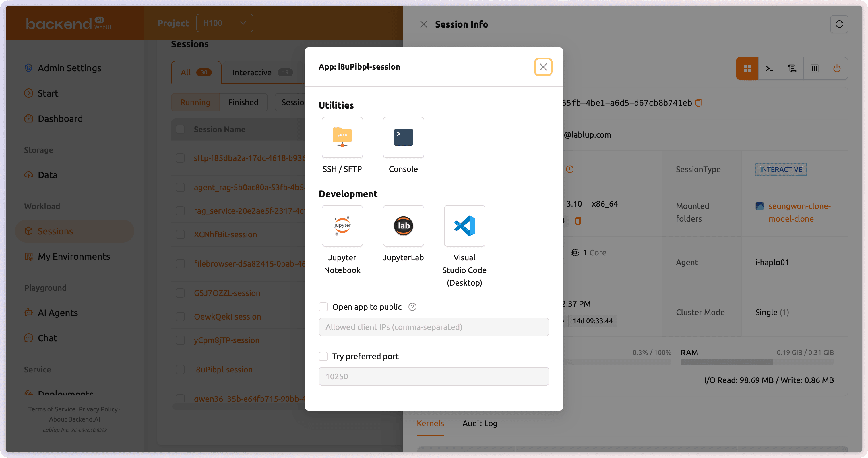Open the Console app

(403, 137)
